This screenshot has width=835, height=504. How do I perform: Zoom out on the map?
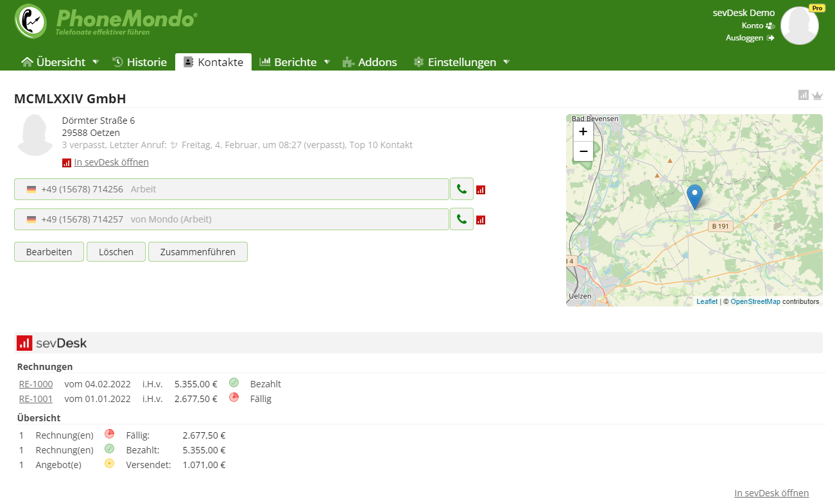click(583, 151)
